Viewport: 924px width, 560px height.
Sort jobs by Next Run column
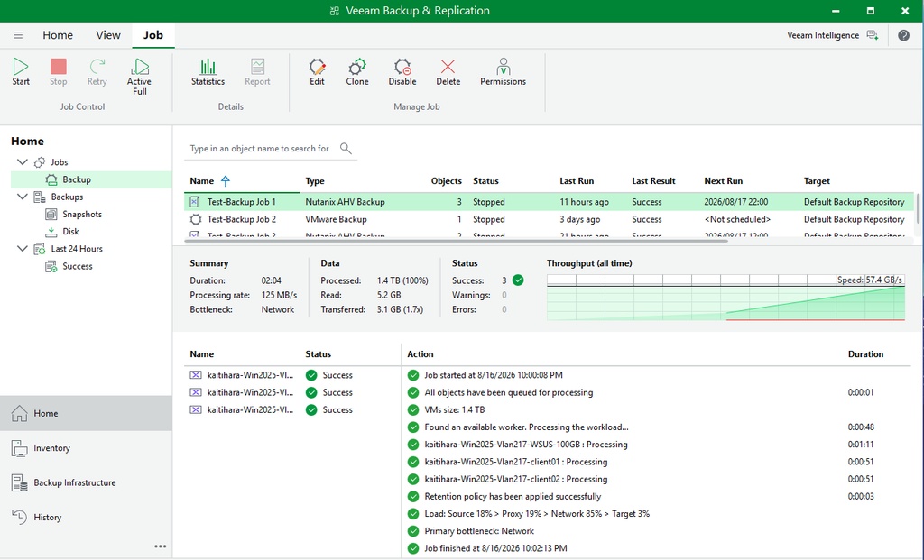(x=723, y=180)
